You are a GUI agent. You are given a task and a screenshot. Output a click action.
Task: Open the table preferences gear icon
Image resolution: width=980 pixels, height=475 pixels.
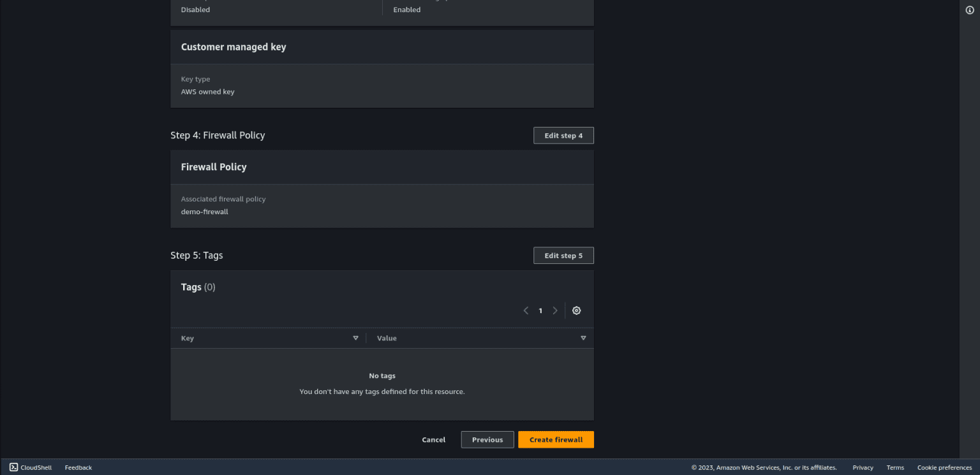tap(576, 311)
